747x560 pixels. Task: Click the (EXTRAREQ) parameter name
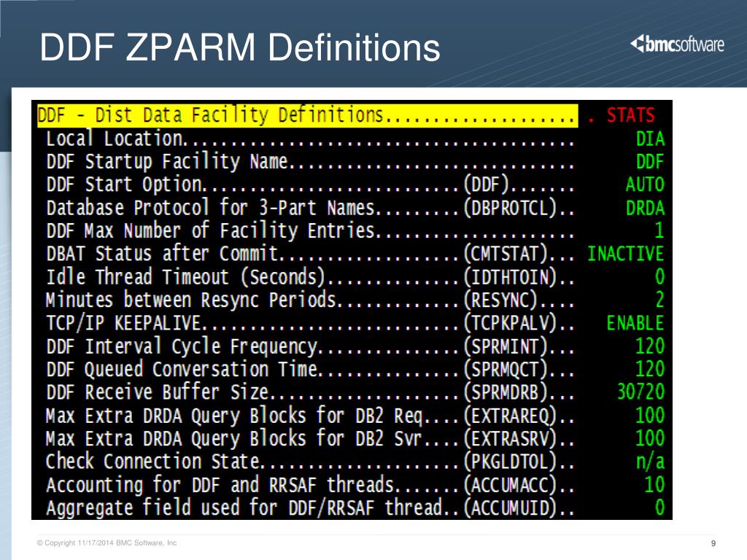point(510,415)
